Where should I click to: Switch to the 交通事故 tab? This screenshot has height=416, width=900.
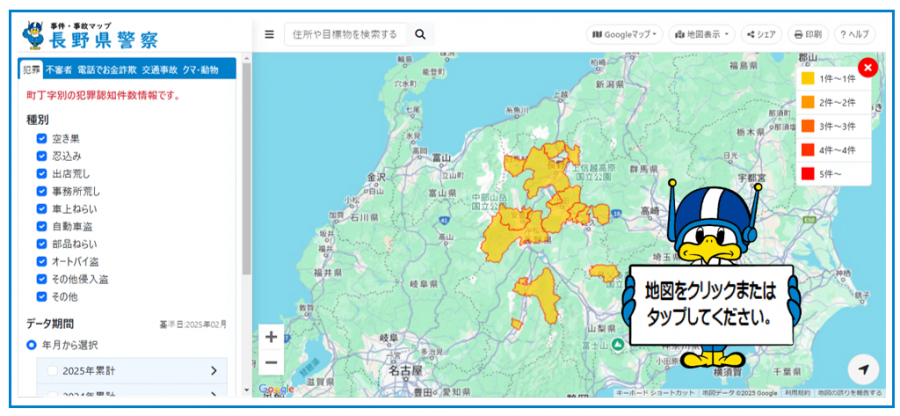point(160,70)
